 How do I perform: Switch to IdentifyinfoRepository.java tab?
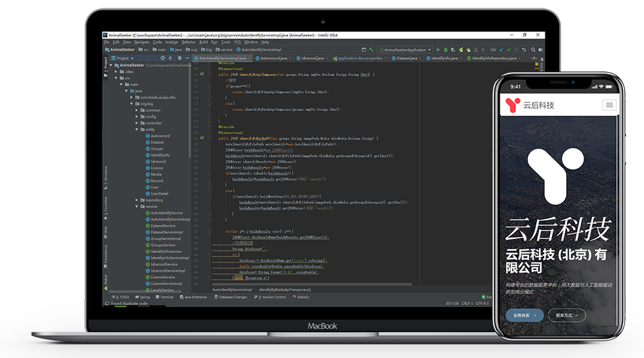tap(494, 59)
